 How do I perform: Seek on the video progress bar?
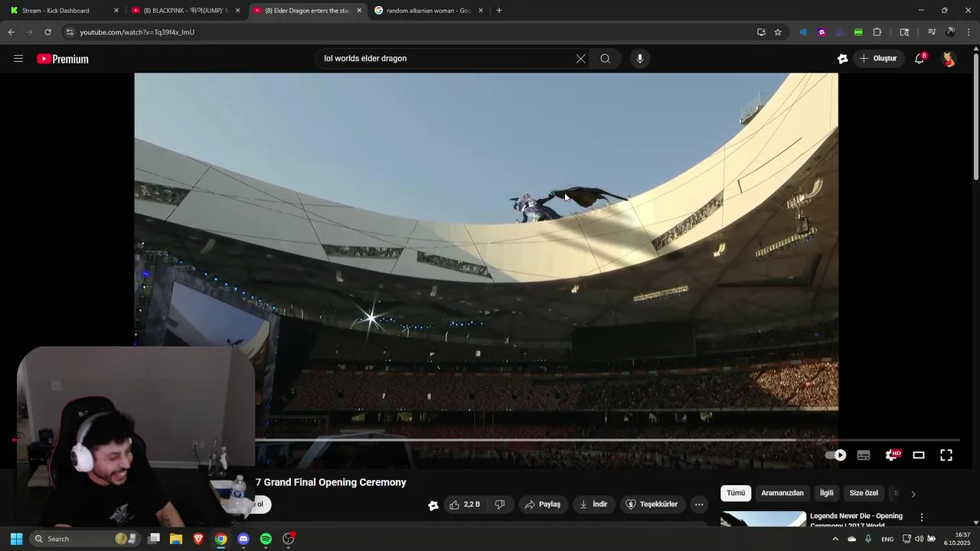coord(486,440)
